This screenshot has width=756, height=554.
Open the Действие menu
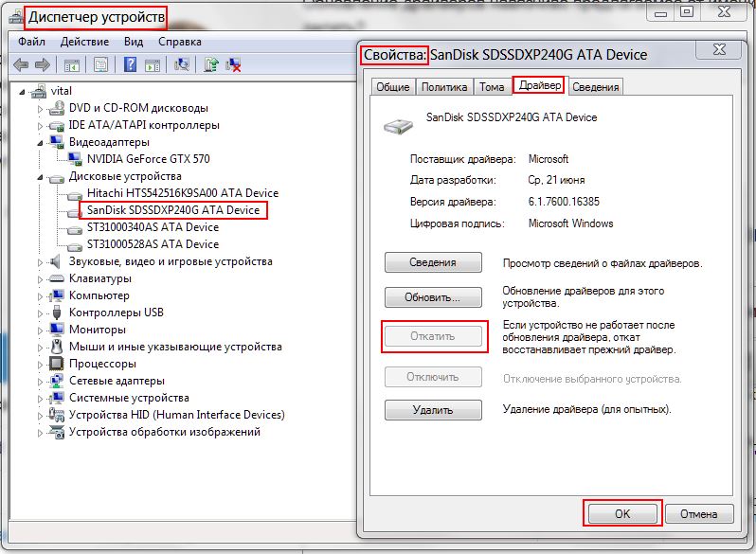coord(85,42)
